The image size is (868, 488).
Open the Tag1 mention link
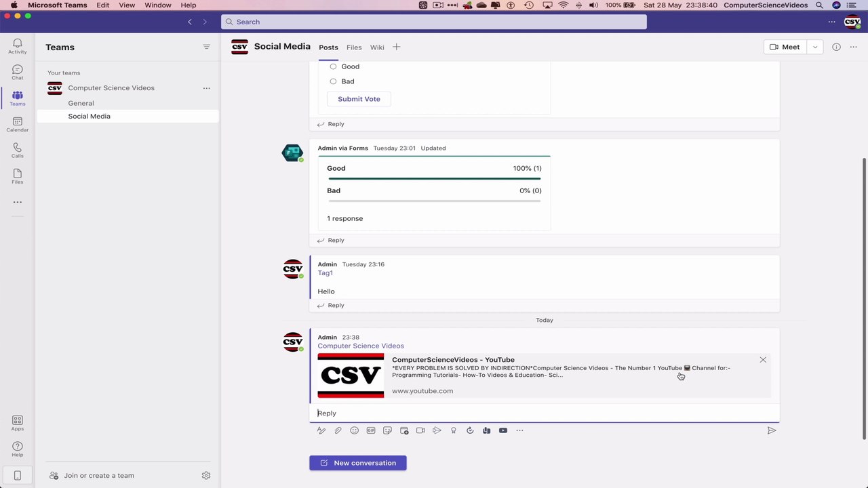(325, 273)
